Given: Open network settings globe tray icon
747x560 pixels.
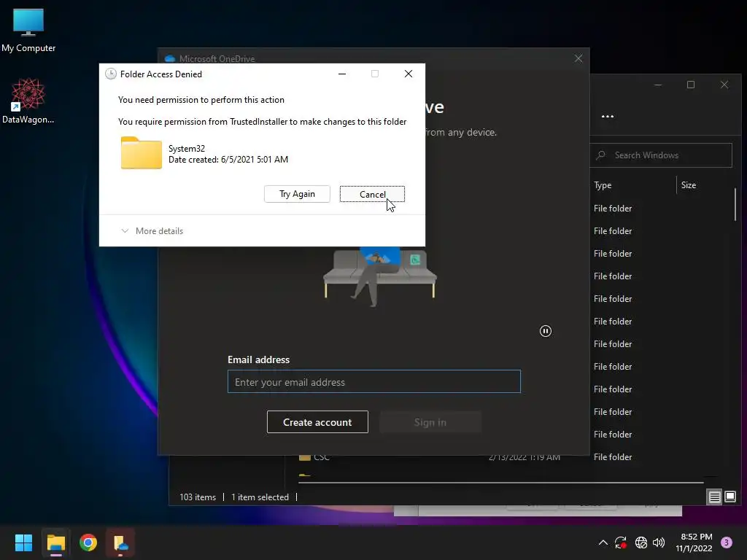Looking at the screenshot, I should [x=641, y=542].
